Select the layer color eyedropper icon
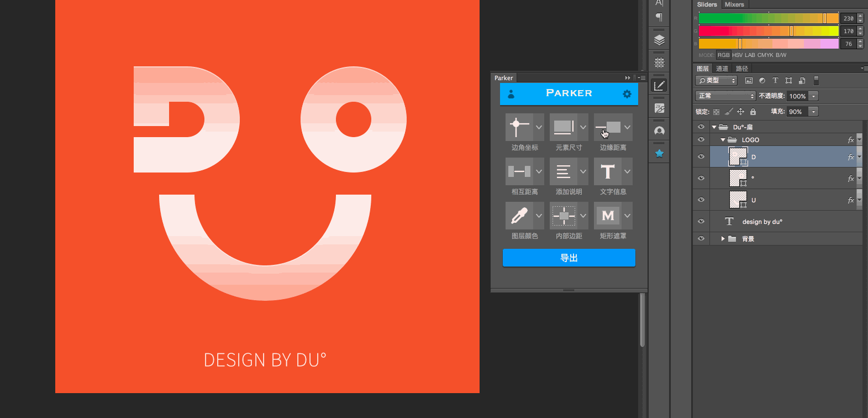The width and height of the screenshot is (868, 418). [x=519, y=216]
